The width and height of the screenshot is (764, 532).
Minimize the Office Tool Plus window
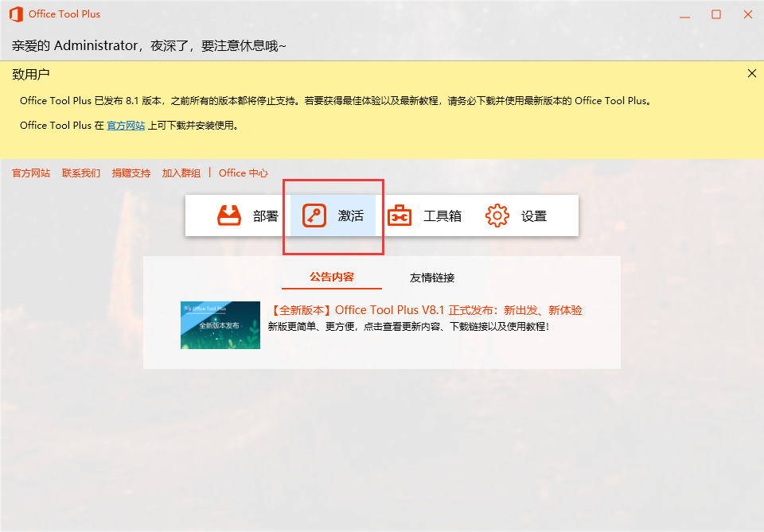[x=684, y=14]
